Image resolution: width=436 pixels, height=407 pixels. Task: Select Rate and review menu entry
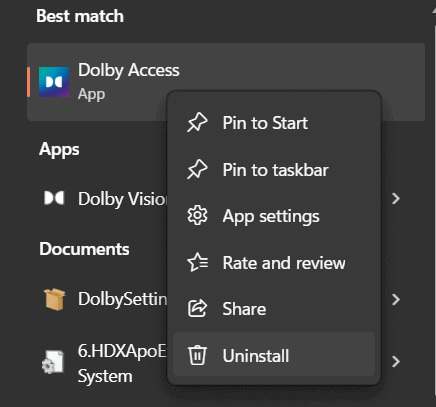[274, 263]
